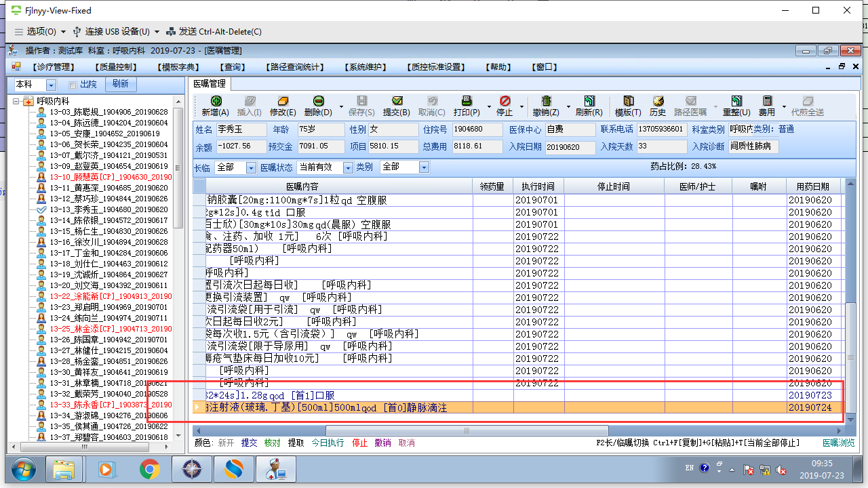Select patient 13-22_涂能希[CP] in the tree
Viewport: 868px width, 488px height.
tap(110, 296)
